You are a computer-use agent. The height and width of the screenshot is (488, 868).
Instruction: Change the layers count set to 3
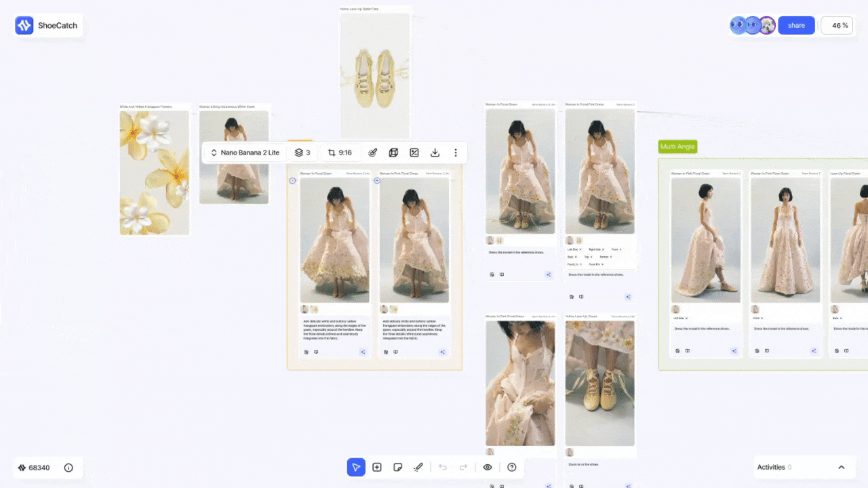pos(302,152)
